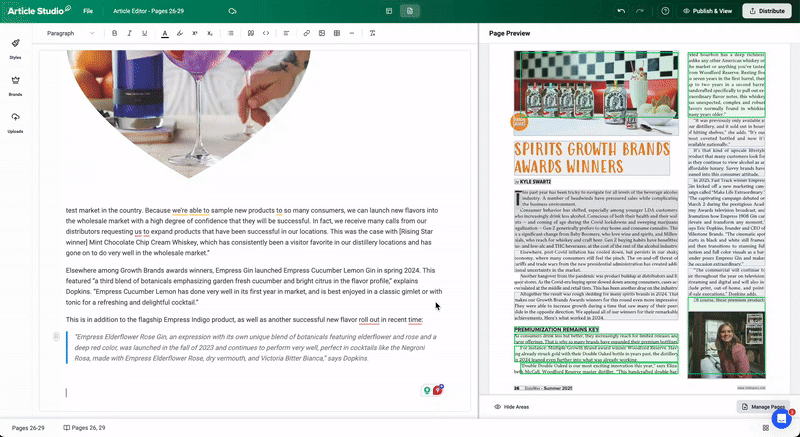
Task: Open the Styles sidebar panel
Action: tap(15, 49)
